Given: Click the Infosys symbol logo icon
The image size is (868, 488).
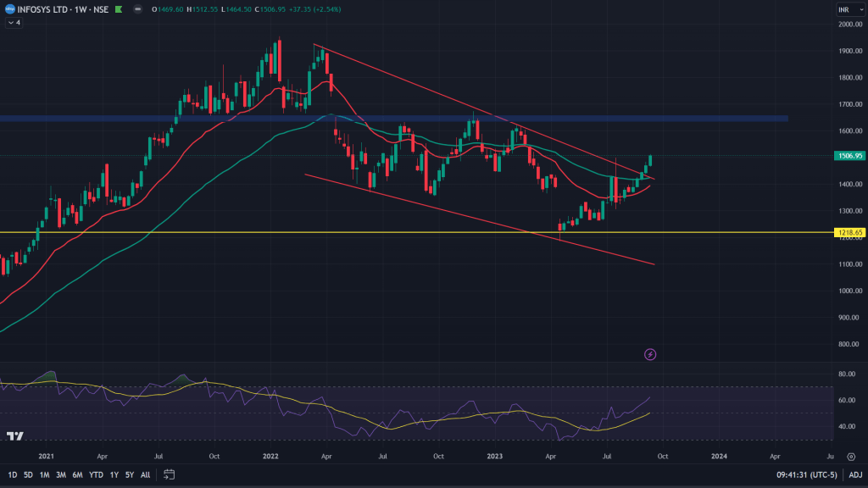Looking at the screenshot, I should click(8, 9).
